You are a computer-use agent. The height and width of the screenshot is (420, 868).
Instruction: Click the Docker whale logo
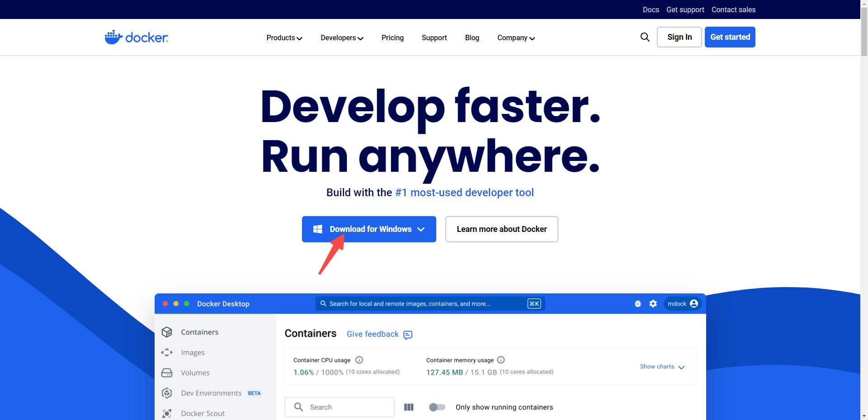pos(136,37)
